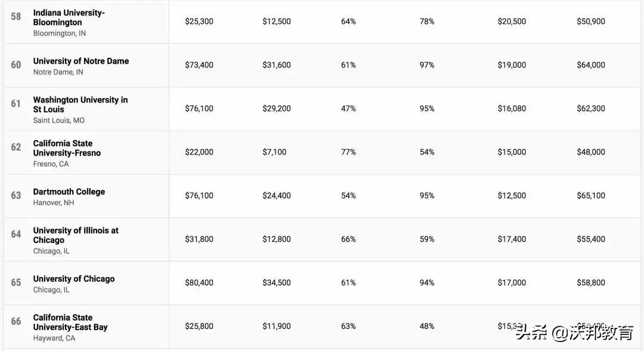
Task: Click rank number 58
Action: coord(16,16)
